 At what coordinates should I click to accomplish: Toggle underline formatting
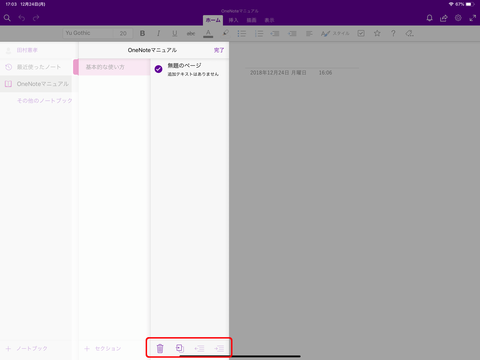175,33
